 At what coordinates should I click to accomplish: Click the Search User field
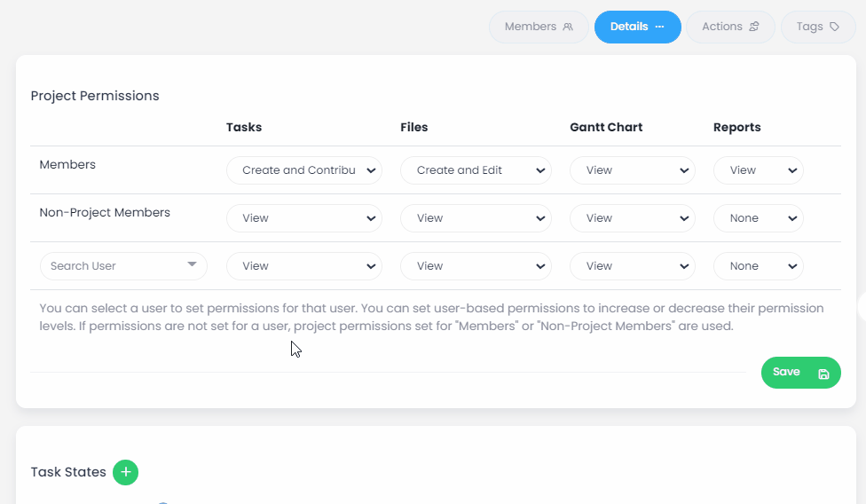[x=111, y=266]
